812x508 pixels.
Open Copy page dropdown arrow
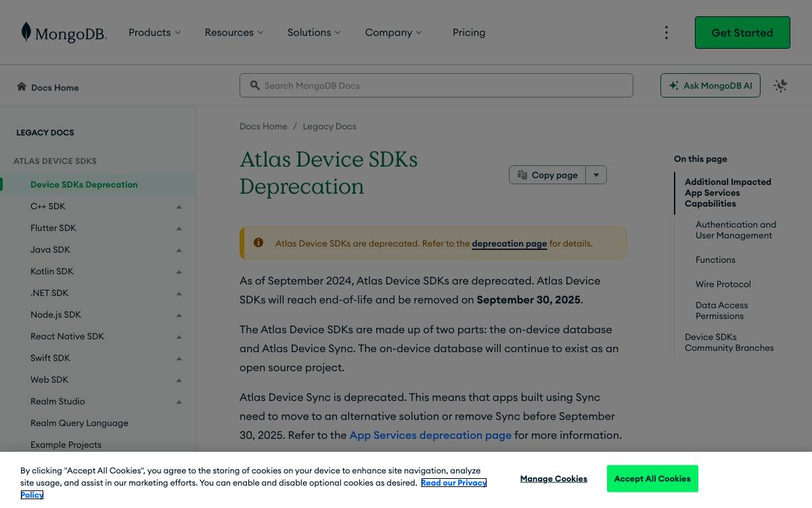(x=596, y=175)
